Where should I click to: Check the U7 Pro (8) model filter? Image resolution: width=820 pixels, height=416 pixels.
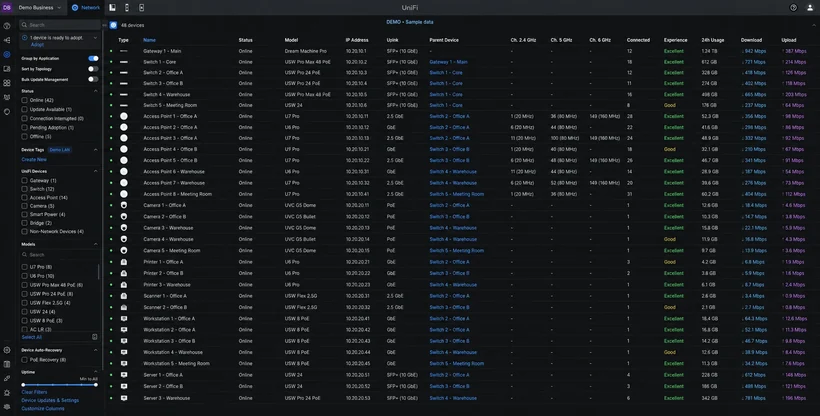point(25,267)
